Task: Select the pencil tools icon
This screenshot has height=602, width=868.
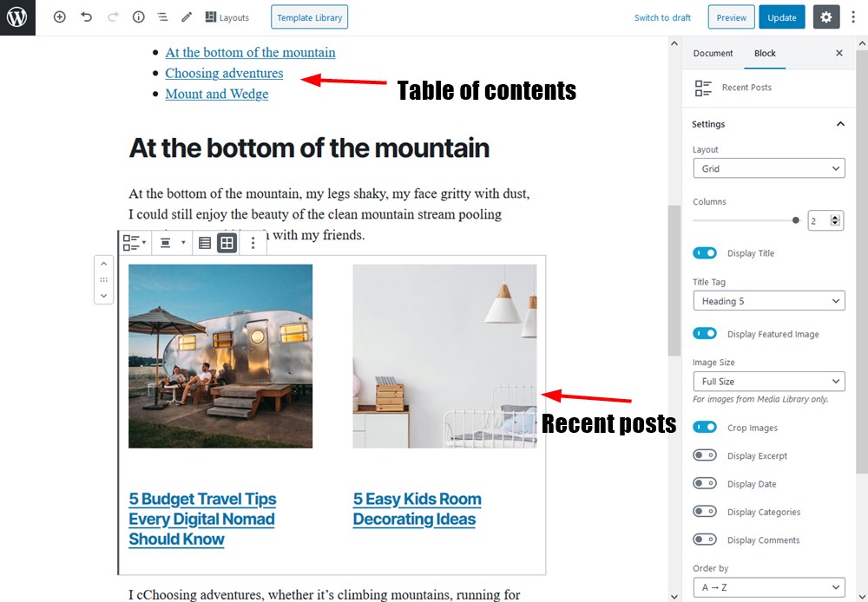Action: click(x=187, y=17)
